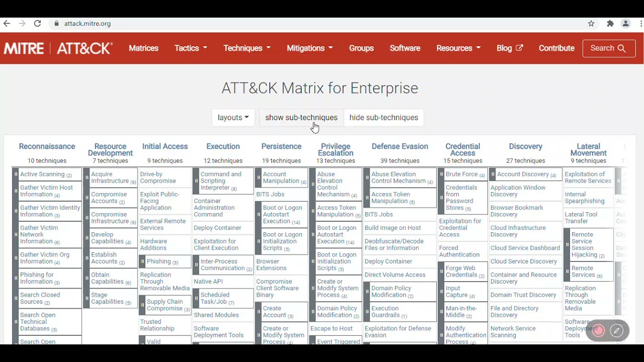Open the layouts dropdown

233,118
